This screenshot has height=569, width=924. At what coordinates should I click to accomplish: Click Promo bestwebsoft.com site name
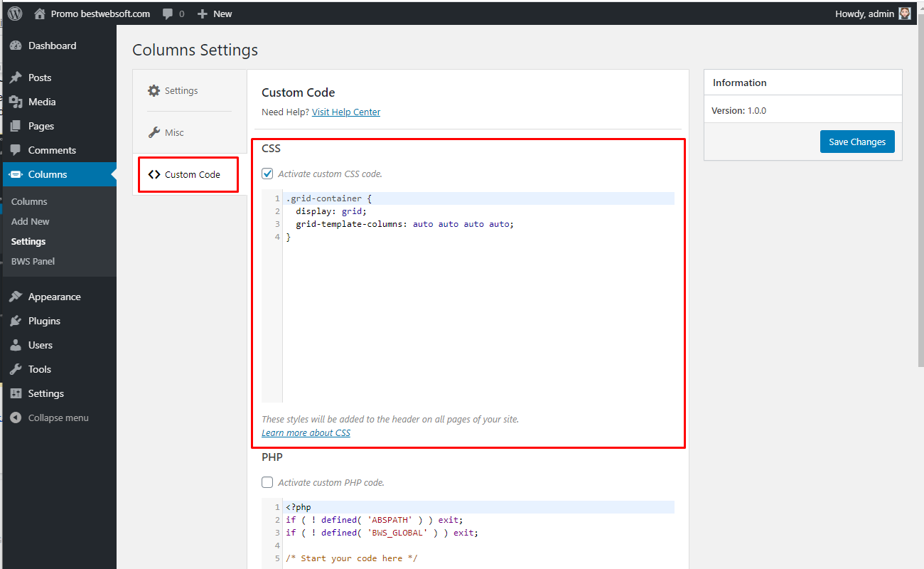[x=100, y=14]
